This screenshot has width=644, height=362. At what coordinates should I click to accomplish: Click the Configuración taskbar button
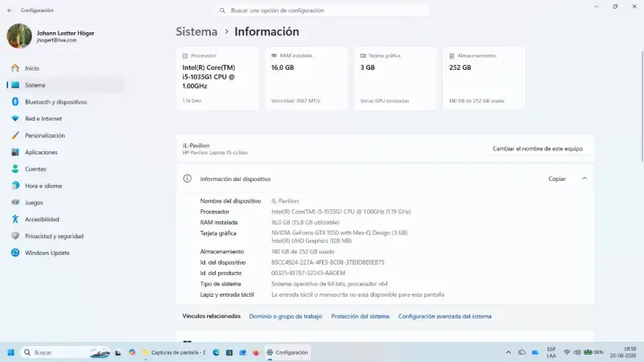pos(287,352)
